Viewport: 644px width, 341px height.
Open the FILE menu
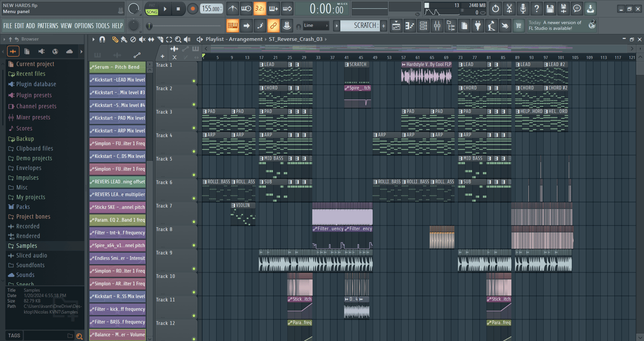(8, 26)
